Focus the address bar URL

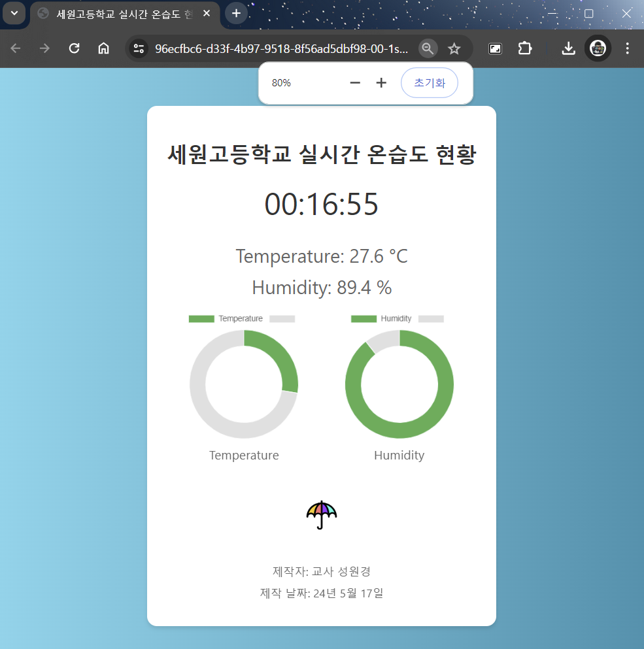click(x=282, y=49)
